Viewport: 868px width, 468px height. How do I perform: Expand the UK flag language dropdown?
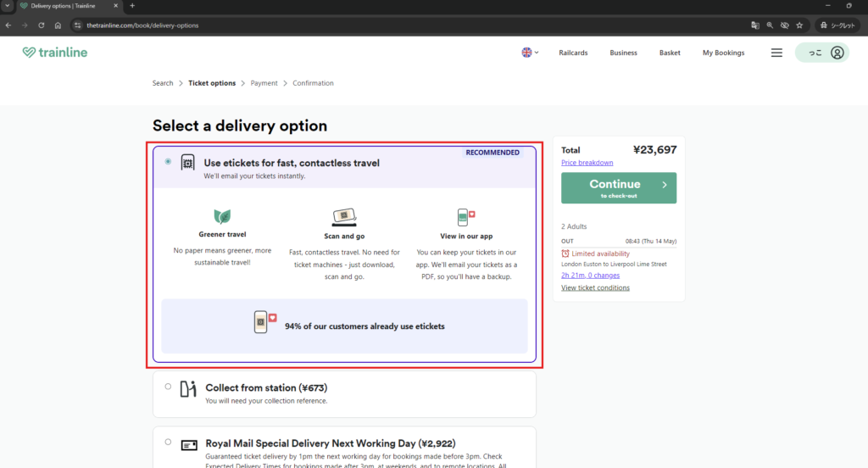(530, 53)
